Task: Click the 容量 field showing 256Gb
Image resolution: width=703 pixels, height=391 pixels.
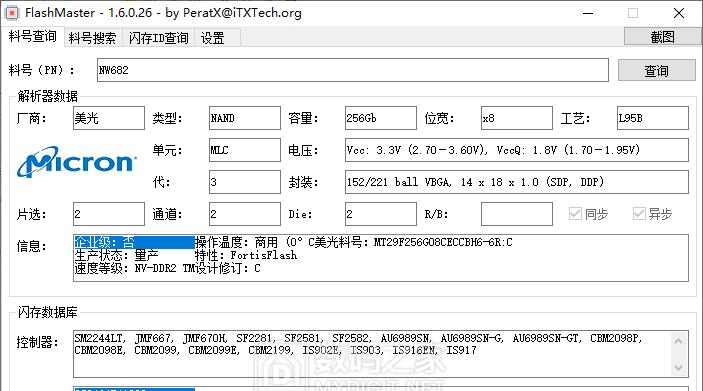Action: pos(381,118)
